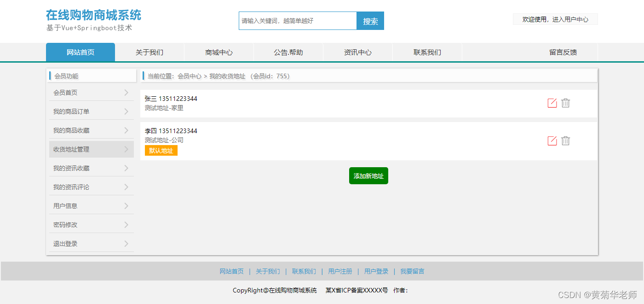Click chevron beside 密码修改
Screen dimensions: 644x304
pos(126,225)
